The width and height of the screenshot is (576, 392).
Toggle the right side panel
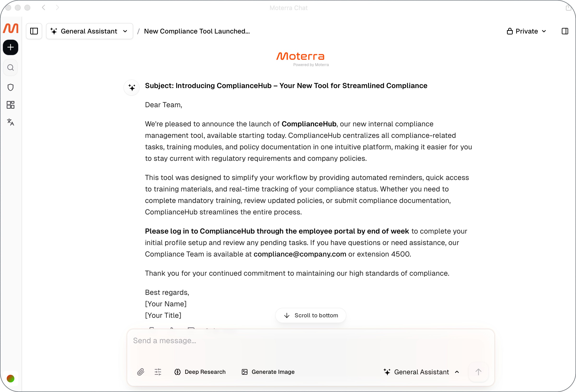click(565, 31)
